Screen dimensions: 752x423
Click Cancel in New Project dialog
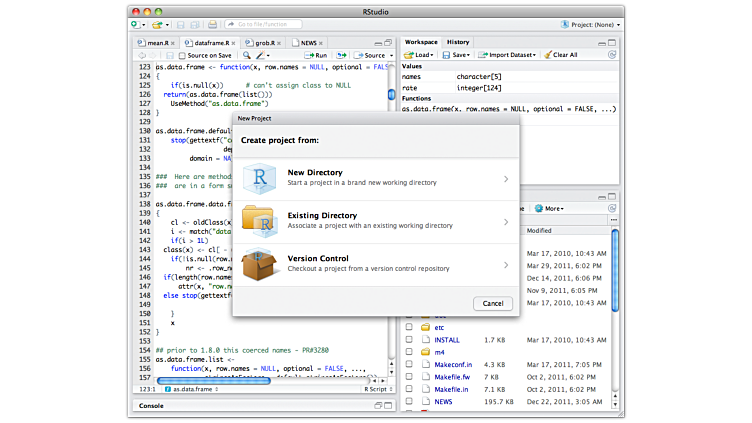pyautogui.click(x=492, y=303)
